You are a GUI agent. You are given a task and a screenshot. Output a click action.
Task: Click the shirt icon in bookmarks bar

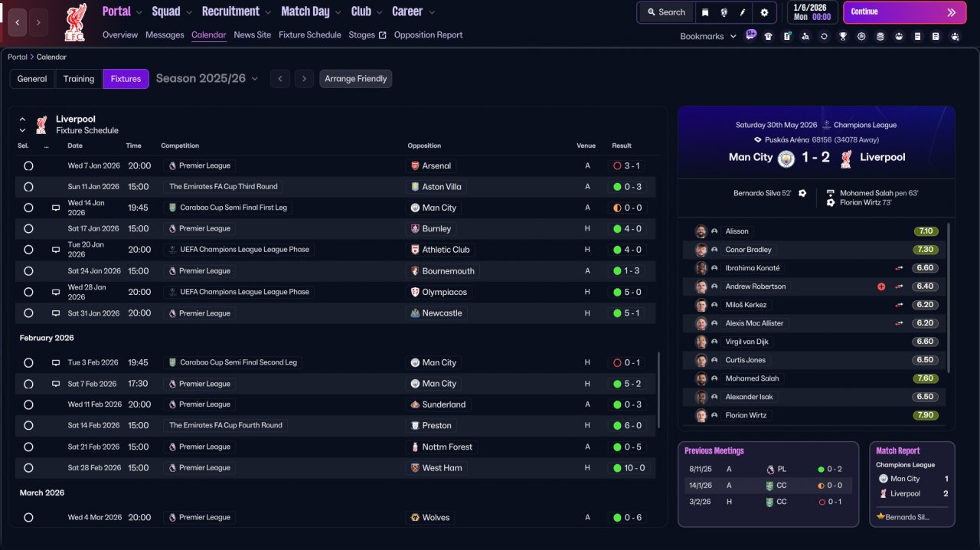(768, 36)
